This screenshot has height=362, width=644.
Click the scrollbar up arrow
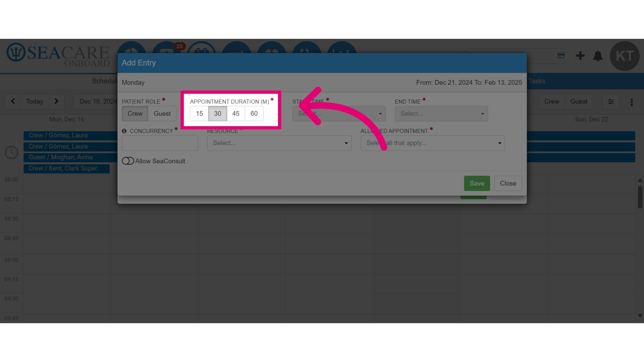point(640,180)
